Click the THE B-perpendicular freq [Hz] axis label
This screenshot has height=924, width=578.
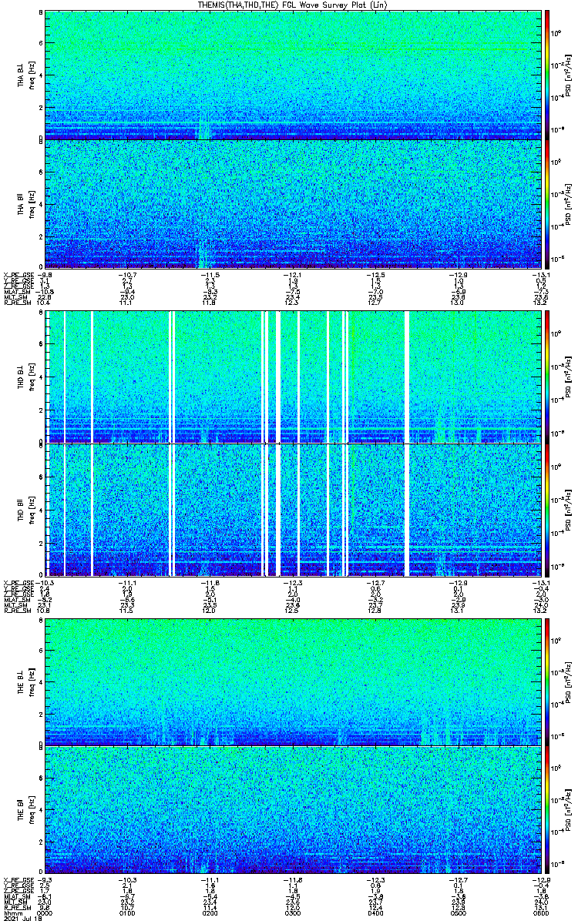coord(32,681)
